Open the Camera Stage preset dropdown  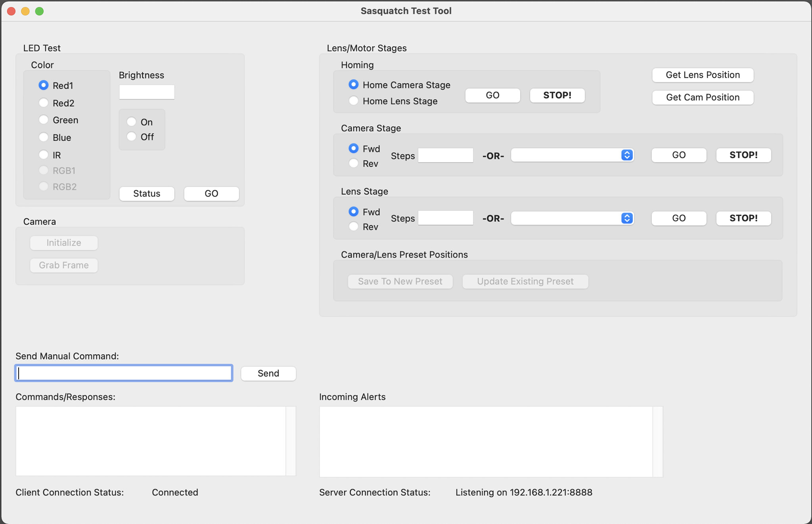click(x=572, y=155)
